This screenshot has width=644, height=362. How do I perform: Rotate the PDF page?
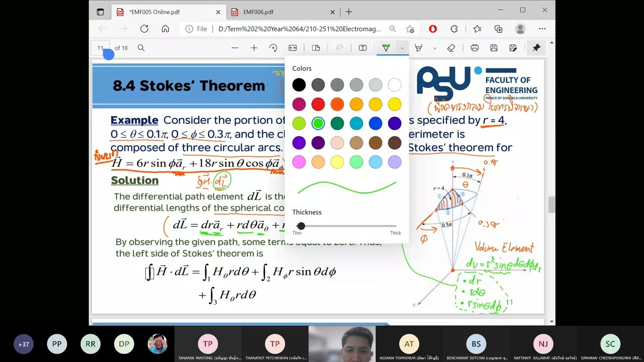coord(273,48)
